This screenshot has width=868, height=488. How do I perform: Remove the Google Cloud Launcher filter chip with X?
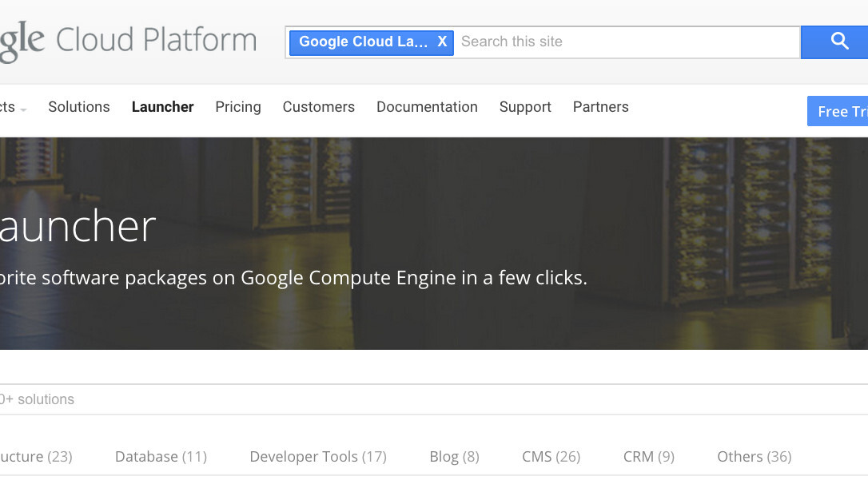point(442,42)
